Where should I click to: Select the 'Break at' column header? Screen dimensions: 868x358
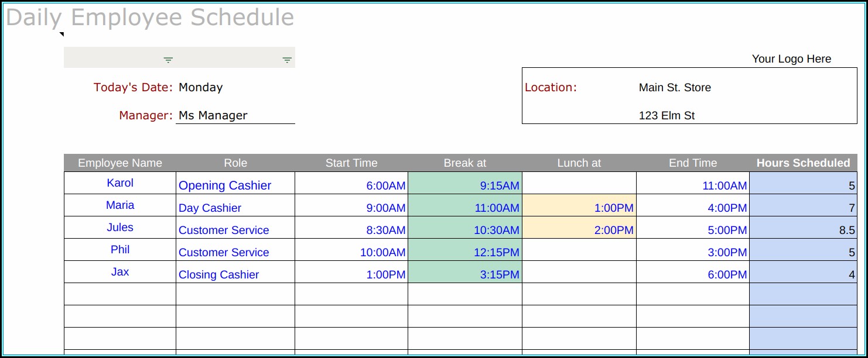point(465,163)
